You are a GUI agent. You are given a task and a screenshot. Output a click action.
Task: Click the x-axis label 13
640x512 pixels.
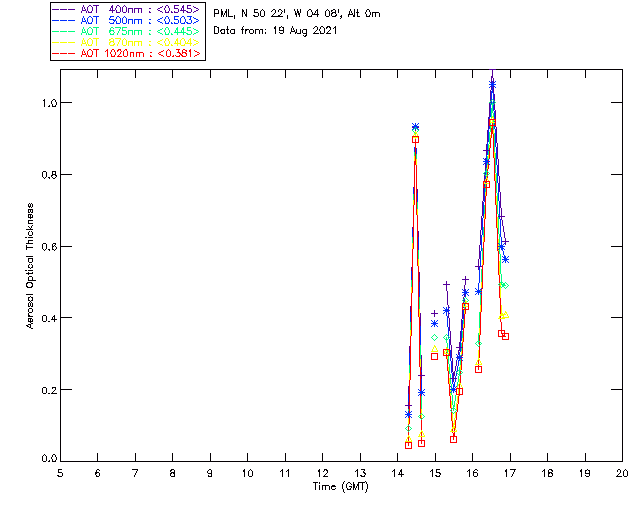coord(360,473)
